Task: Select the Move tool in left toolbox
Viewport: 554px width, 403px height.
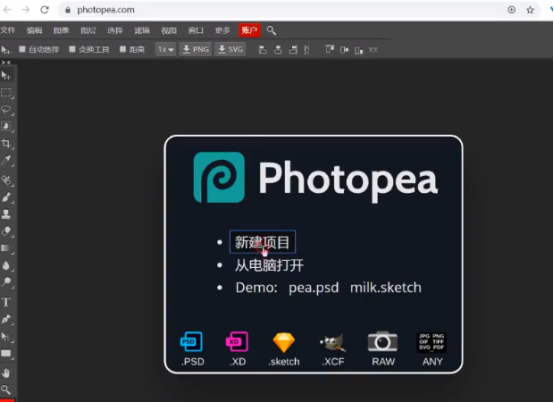Action: (6, 75)
